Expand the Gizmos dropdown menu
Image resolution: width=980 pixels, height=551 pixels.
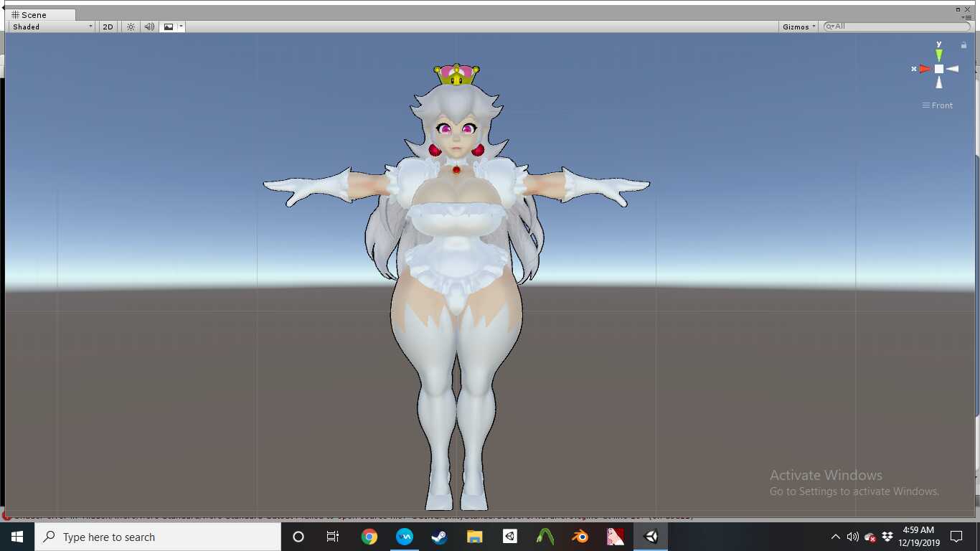tap(799, 27)
